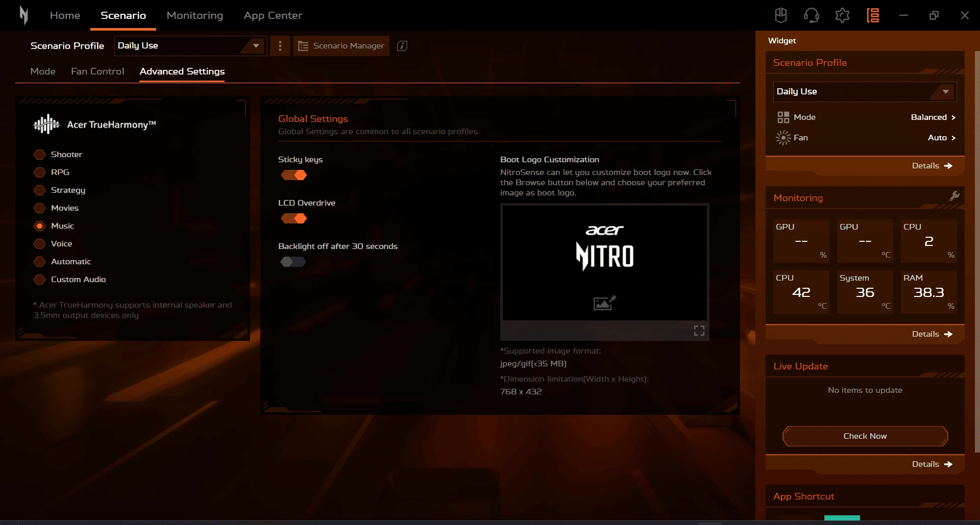Open the Scenario Profile Daily Use dropdown
Image resolution: width=980 pixels, height=525 pixels.
tap(190, 46)
